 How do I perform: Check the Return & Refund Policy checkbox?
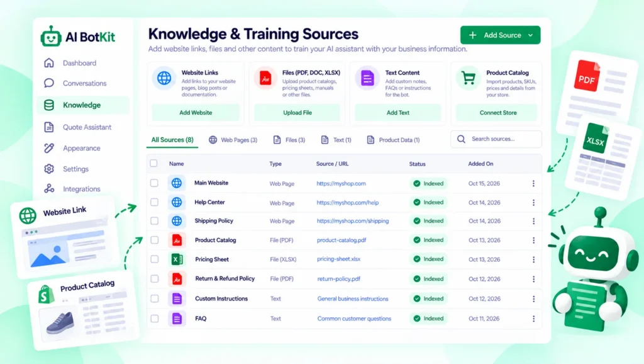click(x=155, y=279)
